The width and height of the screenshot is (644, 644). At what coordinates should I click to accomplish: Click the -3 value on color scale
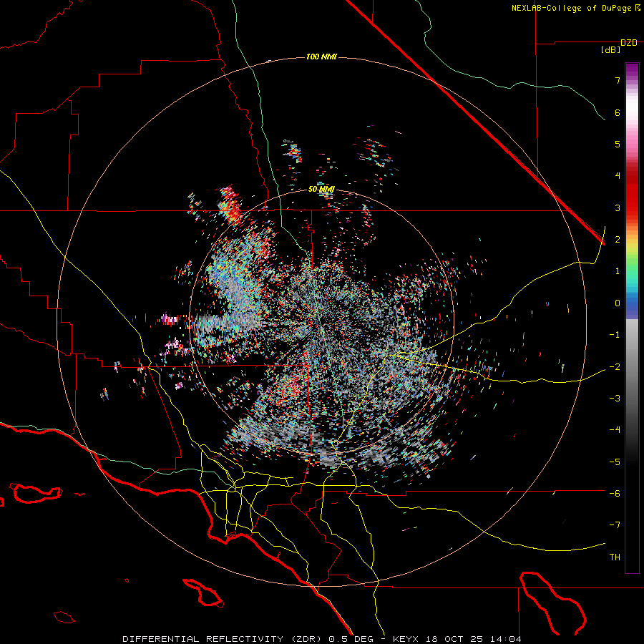click(615, 399)
